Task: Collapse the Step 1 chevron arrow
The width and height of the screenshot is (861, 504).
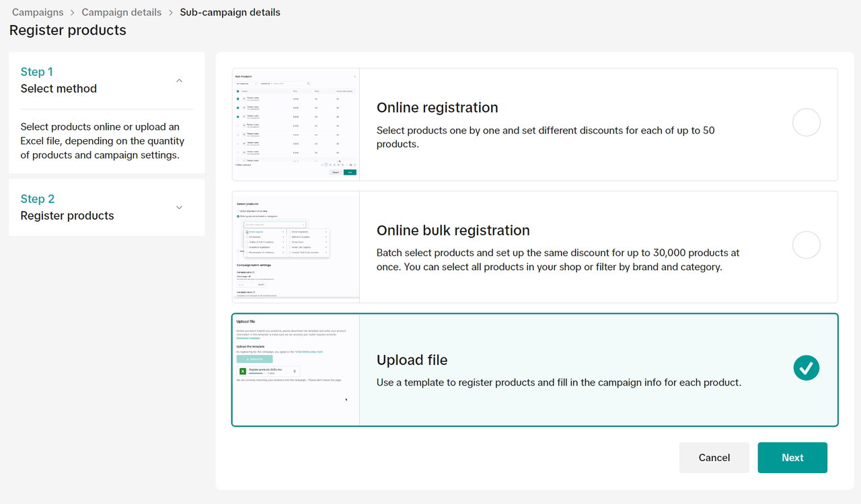Action: pyautogui.click(x=179, y=81)
